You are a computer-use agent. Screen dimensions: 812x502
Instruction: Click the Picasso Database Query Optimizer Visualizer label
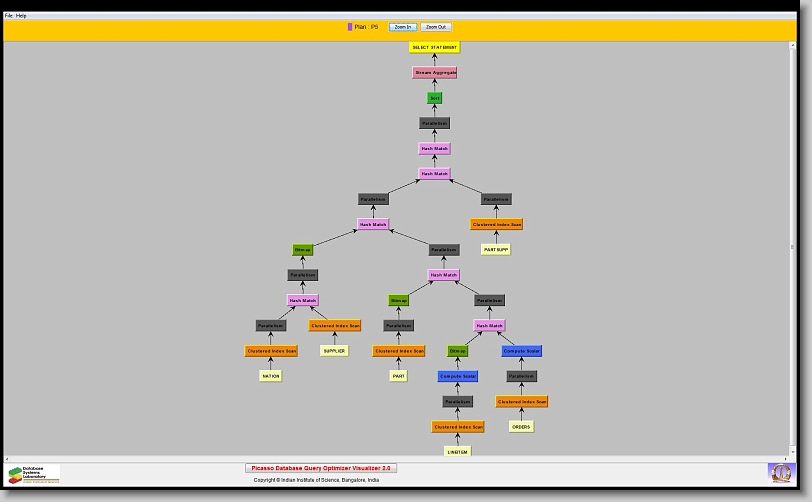[x=321, y=468]
